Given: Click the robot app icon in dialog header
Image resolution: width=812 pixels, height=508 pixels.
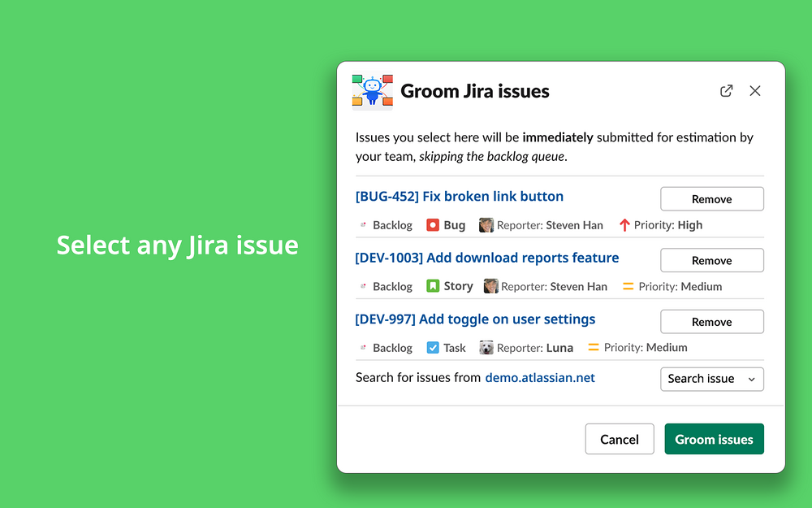Looking at the screenshot, I should click(373, 91).
